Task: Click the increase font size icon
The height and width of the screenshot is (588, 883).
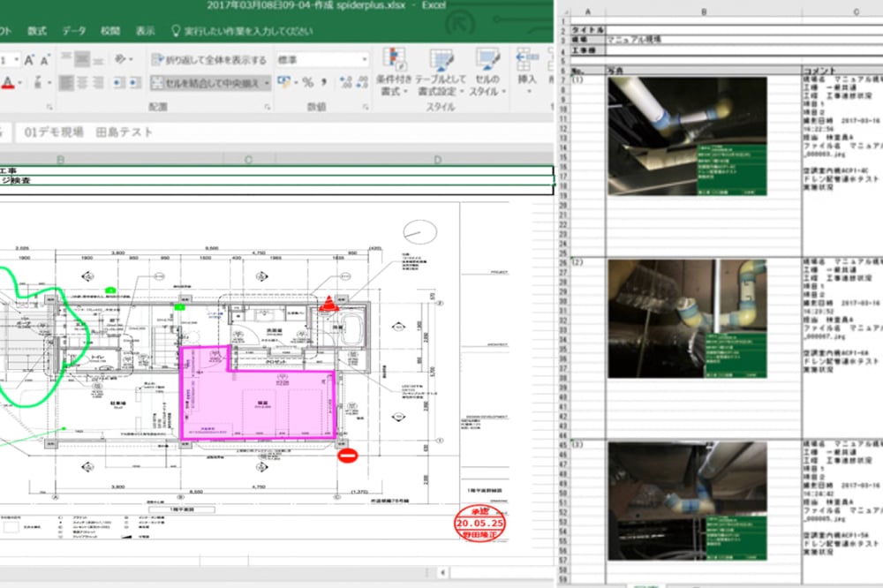Action: pos(30,60)
